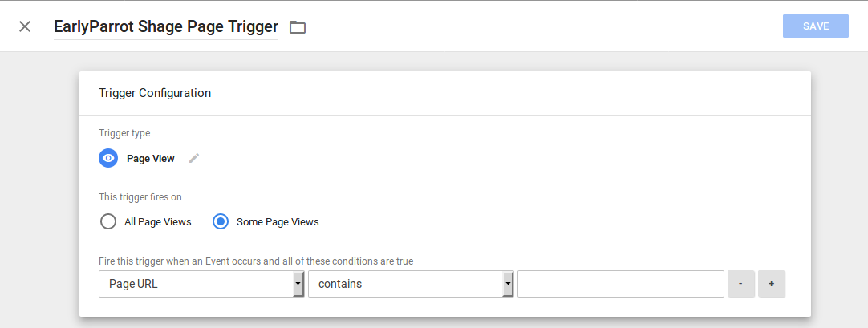This screenshot has height=328, width=868.
Task: Edit trigger type using the pencil icon
Action: pyautogui.click(x=194, y=158)
